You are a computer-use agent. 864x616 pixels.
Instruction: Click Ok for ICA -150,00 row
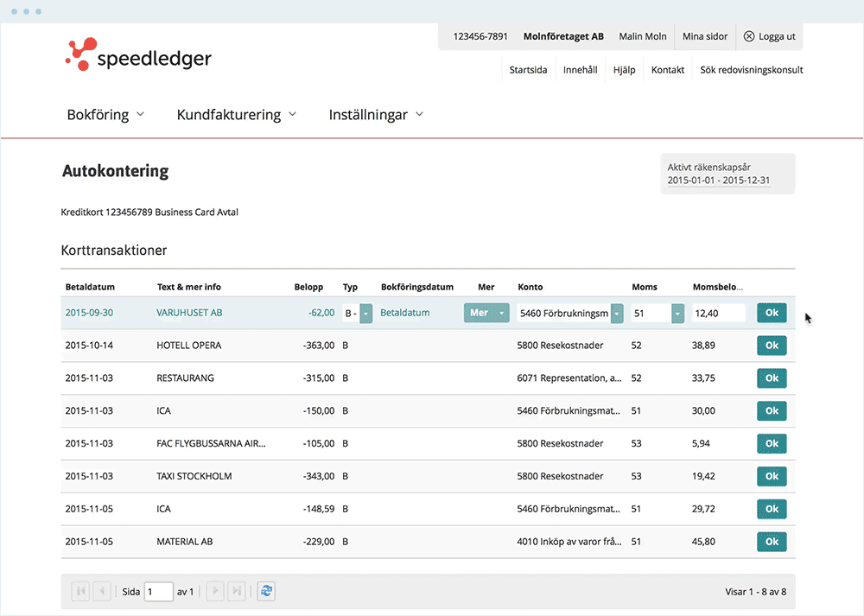coord(772,410)
